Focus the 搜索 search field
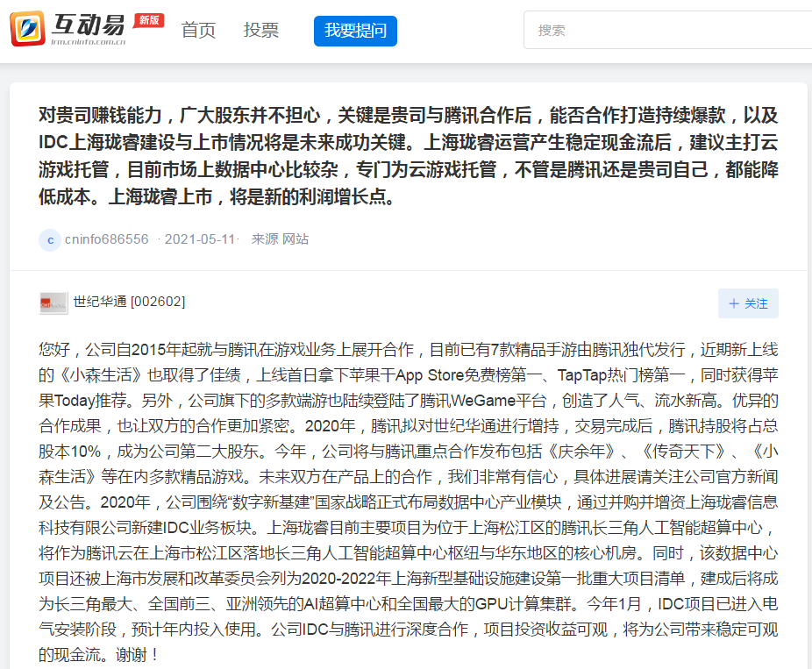The height and width of the screenshot is (669, 812). [666, 31]
